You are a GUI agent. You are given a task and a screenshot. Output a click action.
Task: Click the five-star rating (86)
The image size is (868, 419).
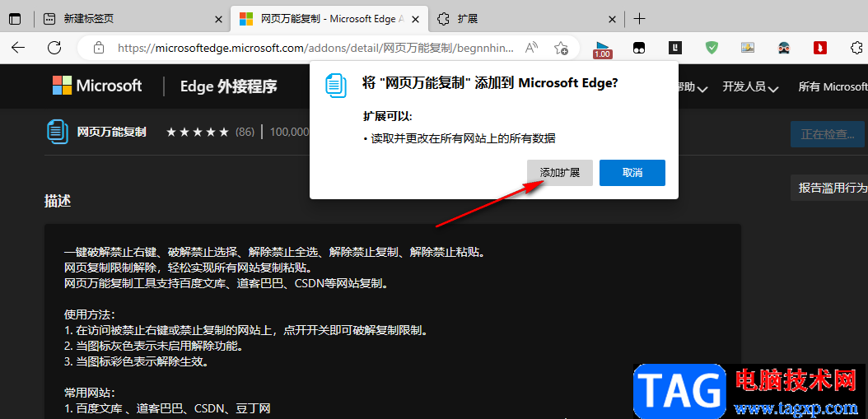pyautogui.click(x=210, y=133)
